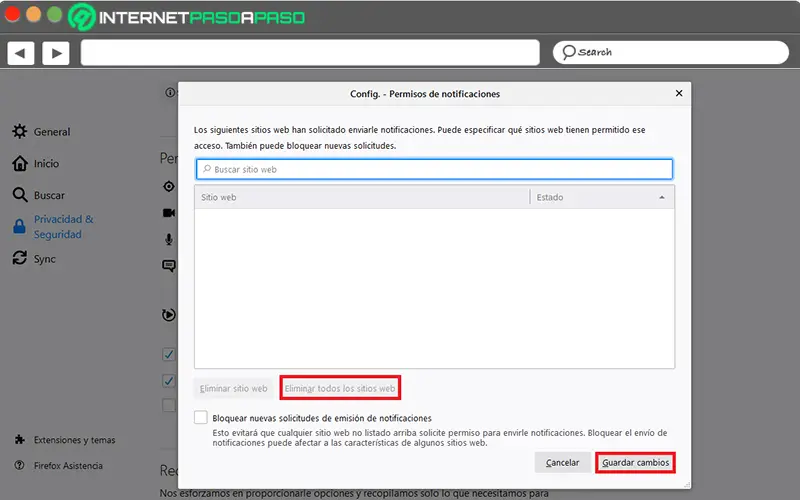The height and width of the screenshot is (500, 800).
Task: Click the red macOS close circle
Action: [12, 14]
